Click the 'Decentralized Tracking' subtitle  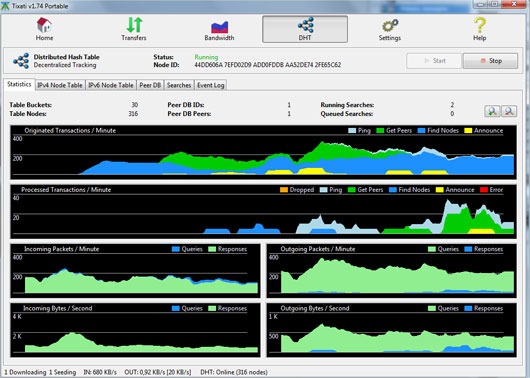[65, 65]
